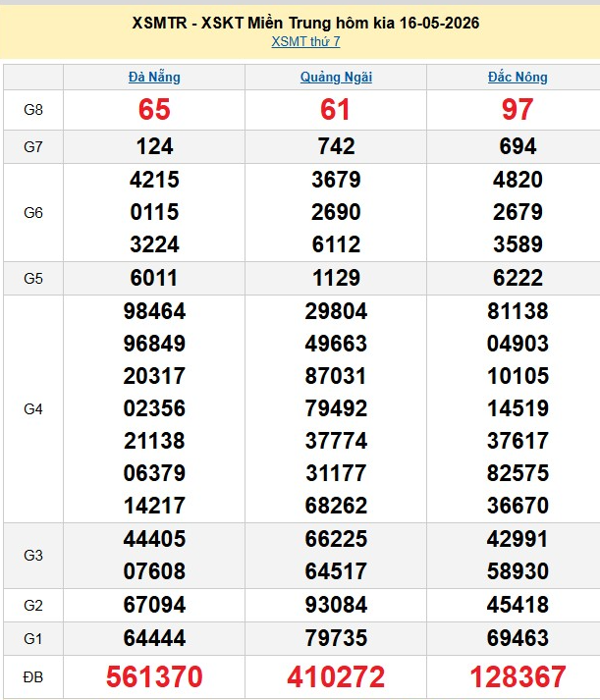Select G4 number 14217
Viewport: 600px width, 700px height.
click(x=154, y=506)
